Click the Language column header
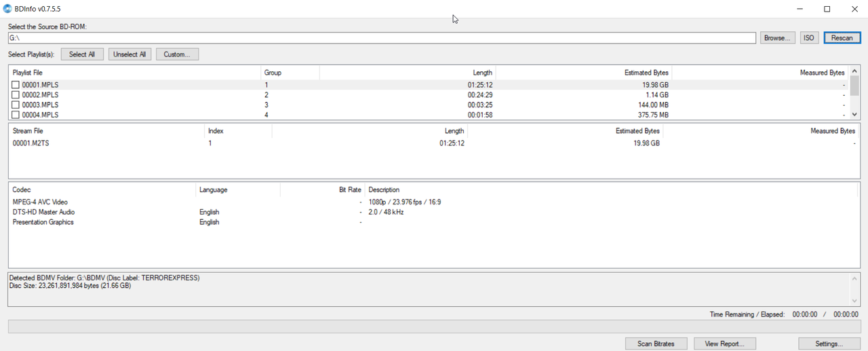This screenshot has height=351, width=868. (238, 189)
